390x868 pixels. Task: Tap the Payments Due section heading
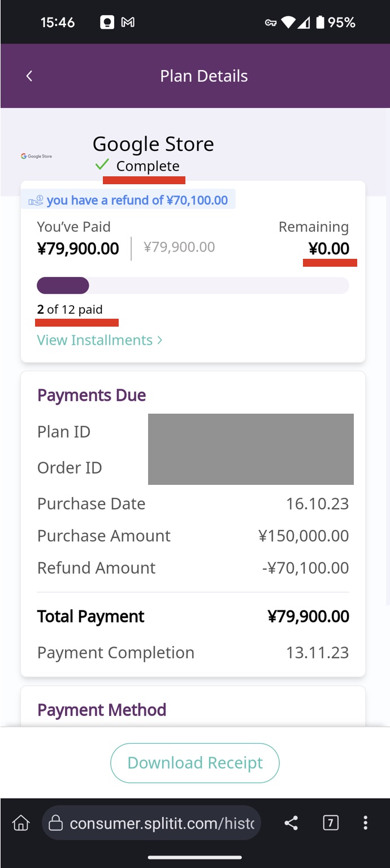click(x=92, y=395)
